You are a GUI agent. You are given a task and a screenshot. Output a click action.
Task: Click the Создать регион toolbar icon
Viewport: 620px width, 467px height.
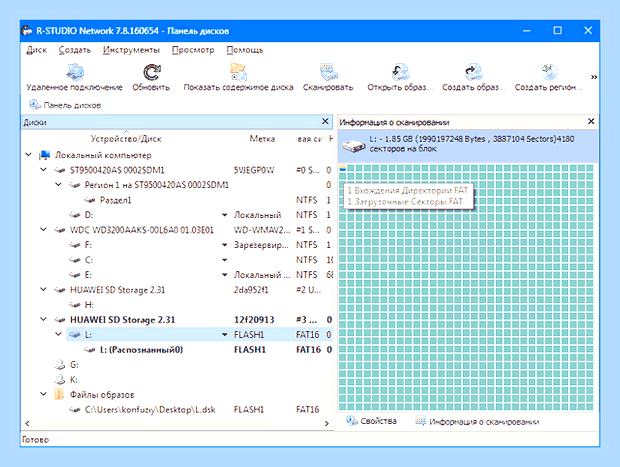pos(549,72)
